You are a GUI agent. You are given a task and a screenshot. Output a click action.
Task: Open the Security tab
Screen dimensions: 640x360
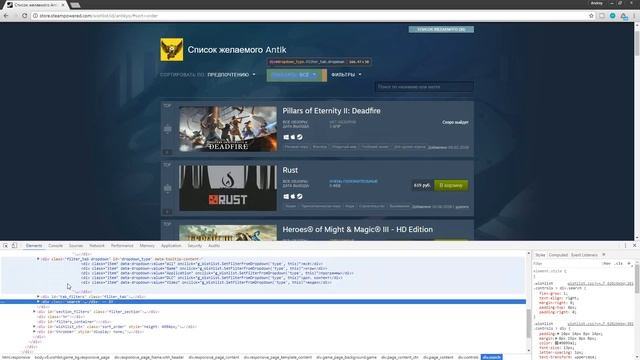(x=195, y=246)
